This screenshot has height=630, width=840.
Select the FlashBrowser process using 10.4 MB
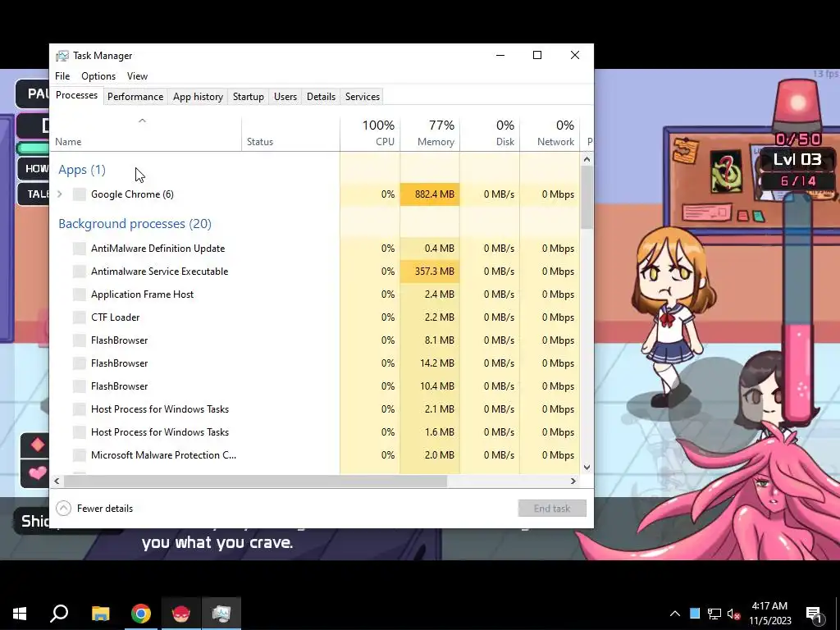tap(314, 386)
